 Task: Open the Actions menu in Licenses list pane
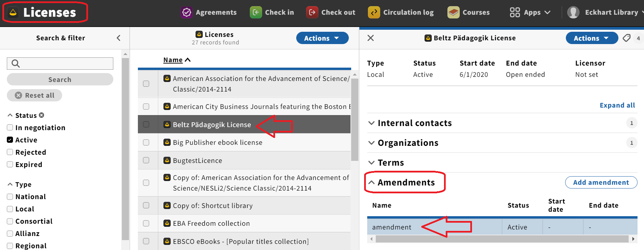(x=322, y=38)
